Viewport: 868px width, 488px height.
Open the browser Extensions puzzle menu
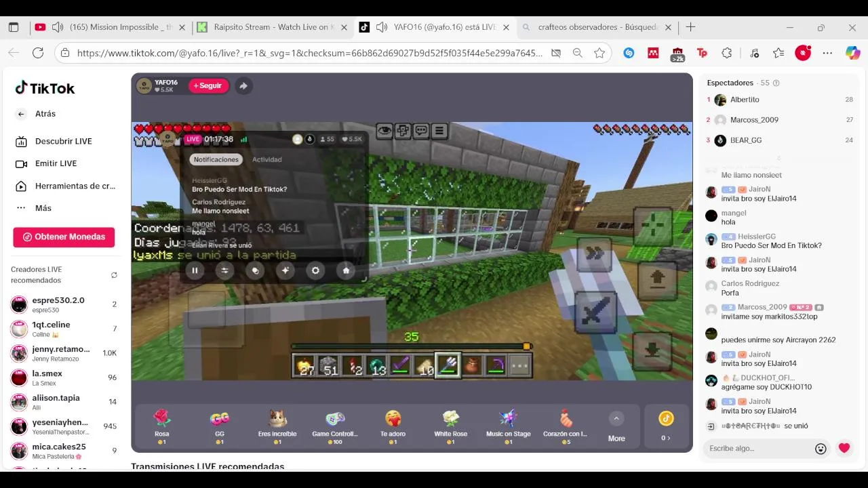tap(727, 53)
